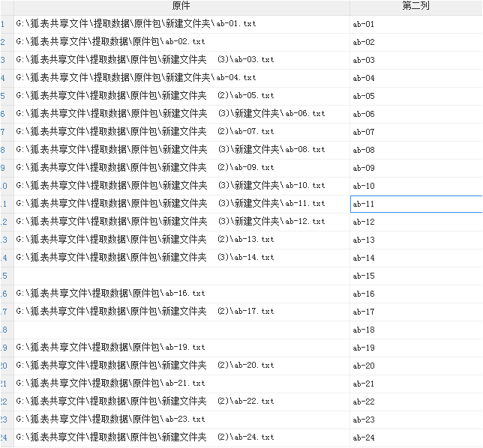Select the ab-08 cell in 第二列
This screenshot has height=448, width=483.
pos(415,150)
